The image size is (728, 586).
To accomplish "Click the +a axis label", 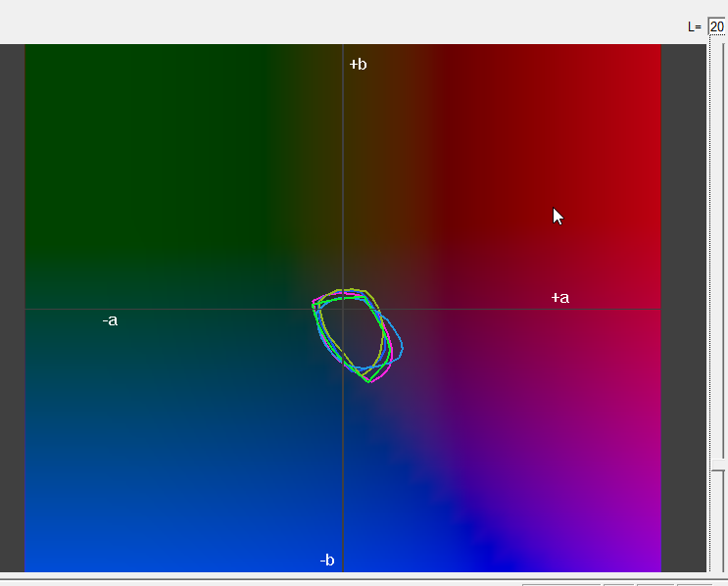I will point(559,298).
